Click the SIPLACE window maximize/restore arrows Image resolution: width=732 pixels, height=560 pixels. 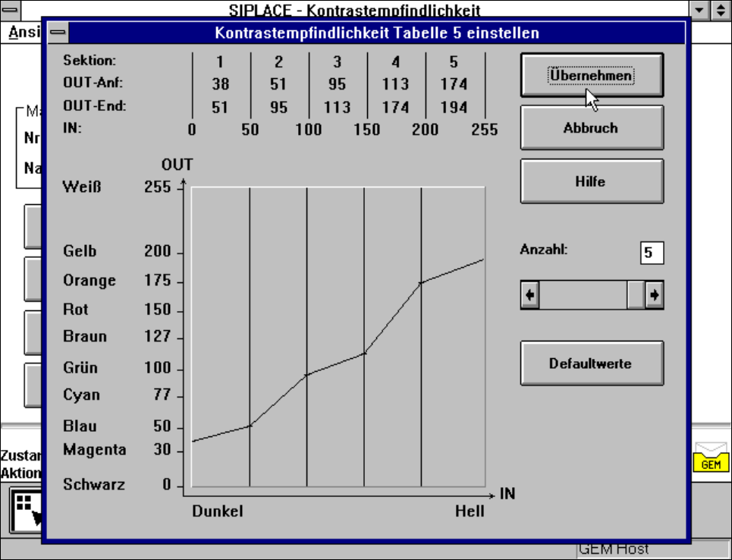tap(721, 10)
